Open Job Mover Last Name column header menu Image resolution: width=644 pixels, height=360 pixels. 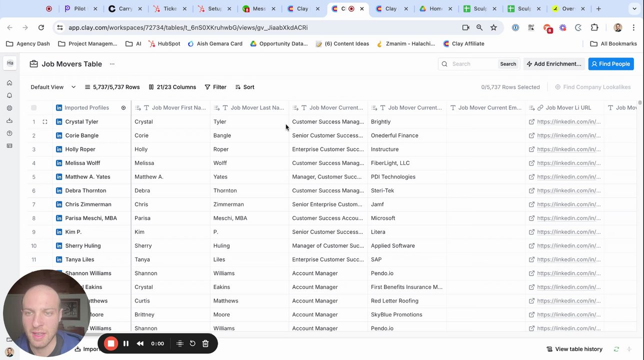(250, 107)
